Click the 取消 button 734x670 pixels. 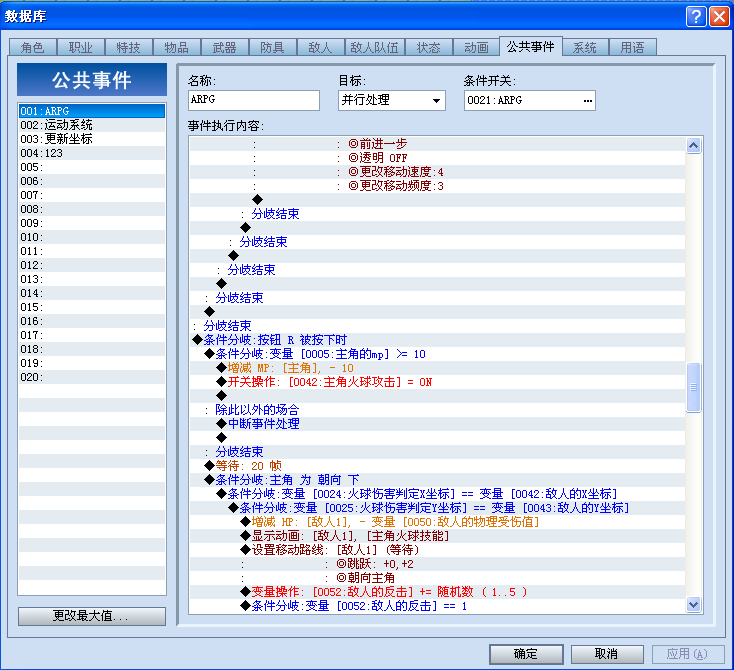(x=607, y=654)
